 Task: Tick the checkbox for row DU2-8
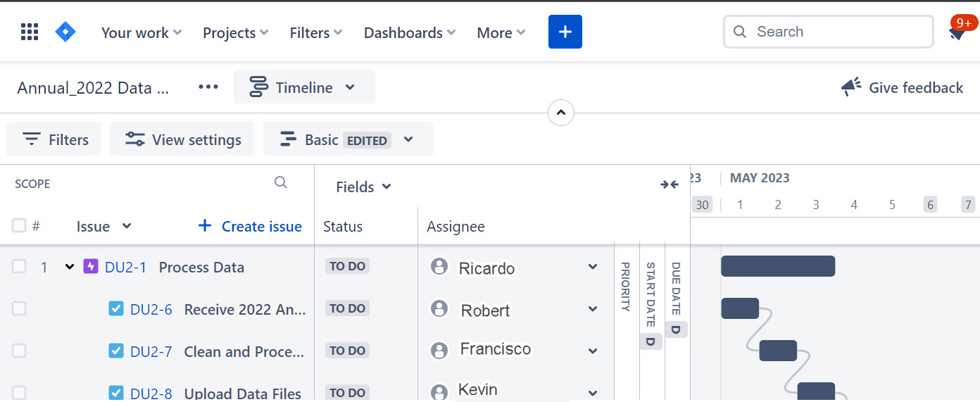pyautogui.click(x=19, y=393)
